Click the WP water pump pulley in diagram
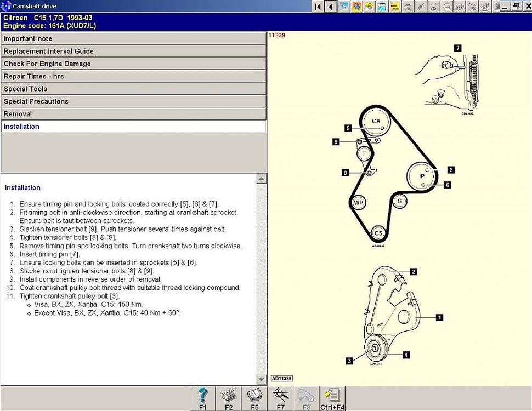This screenshot has width=532, height=411. click(x=359, y=203)
